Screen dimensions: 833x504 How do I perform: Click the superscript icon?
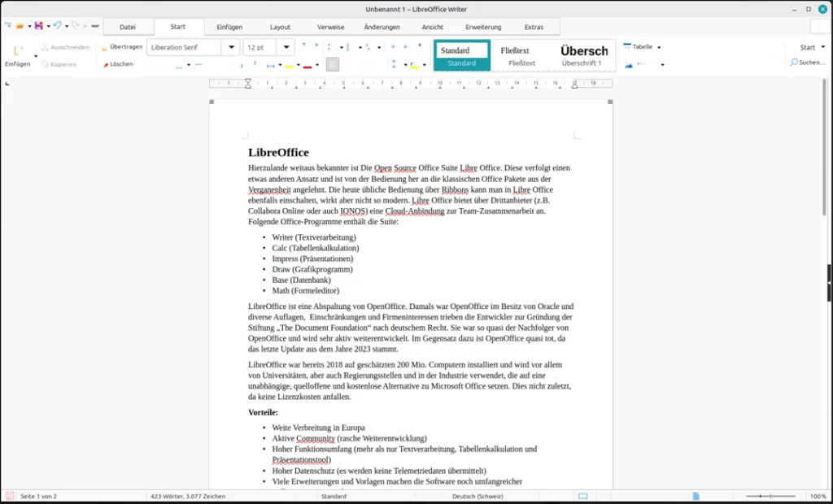coord(255,63)
